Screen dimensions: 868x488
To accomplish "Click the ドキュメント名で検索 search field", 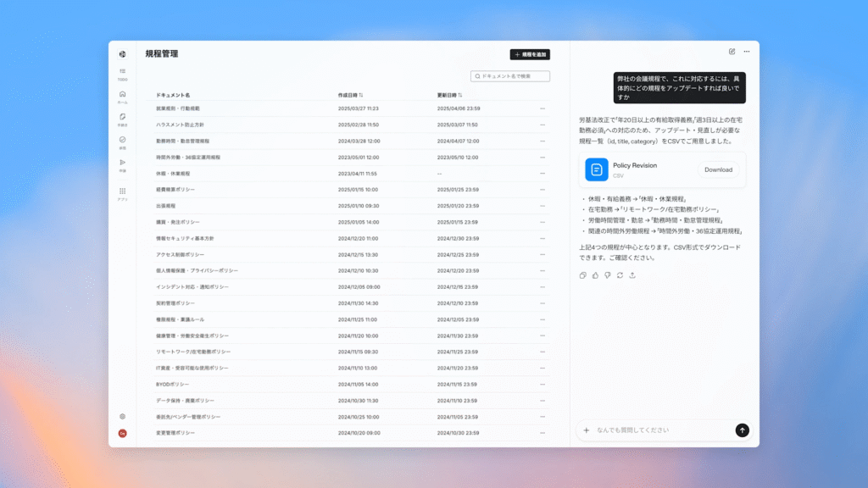I will (512, 76).
